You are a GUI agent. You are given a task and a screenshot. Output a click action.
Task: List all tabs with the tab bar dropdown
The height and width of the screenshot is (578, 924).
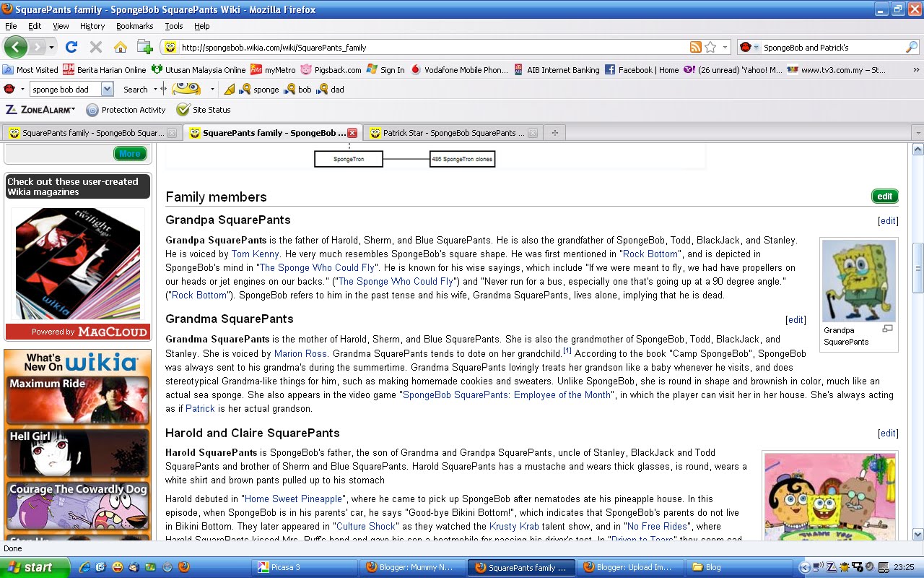click(x=918, y=133)
